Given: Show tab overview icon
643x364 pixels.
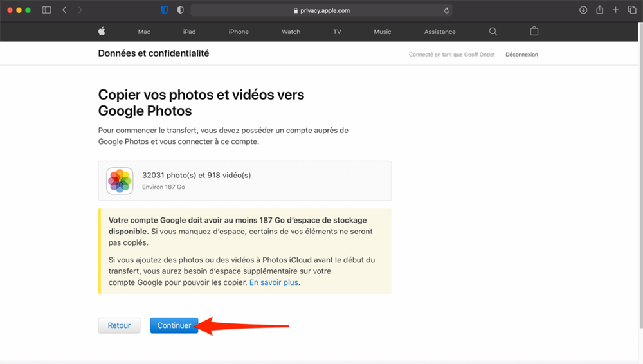Looking at the screenshot, I should coord(632,10).
